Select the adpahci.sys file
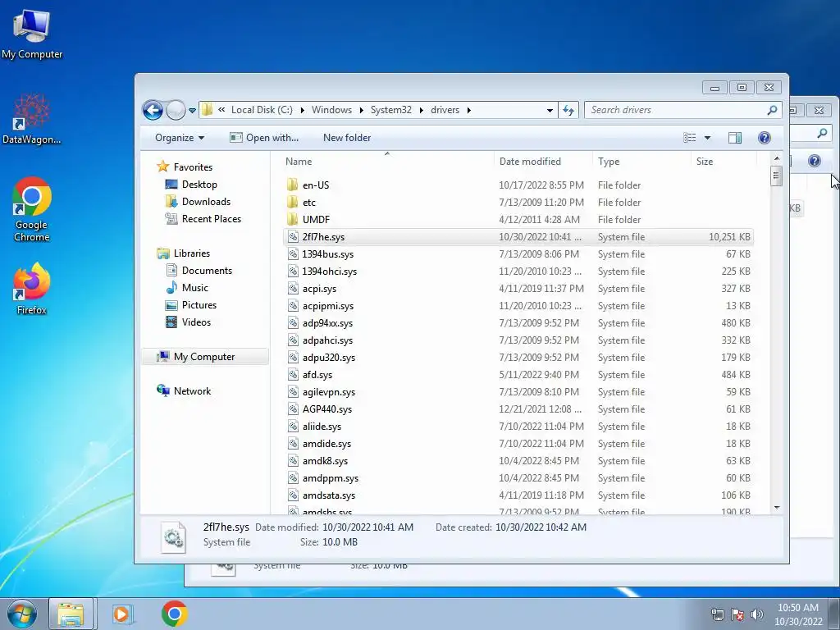 327,340
